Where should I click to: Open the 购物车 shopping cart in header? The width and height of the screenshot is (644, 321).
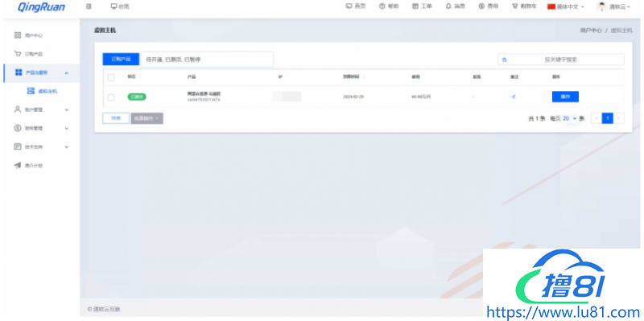514,6
